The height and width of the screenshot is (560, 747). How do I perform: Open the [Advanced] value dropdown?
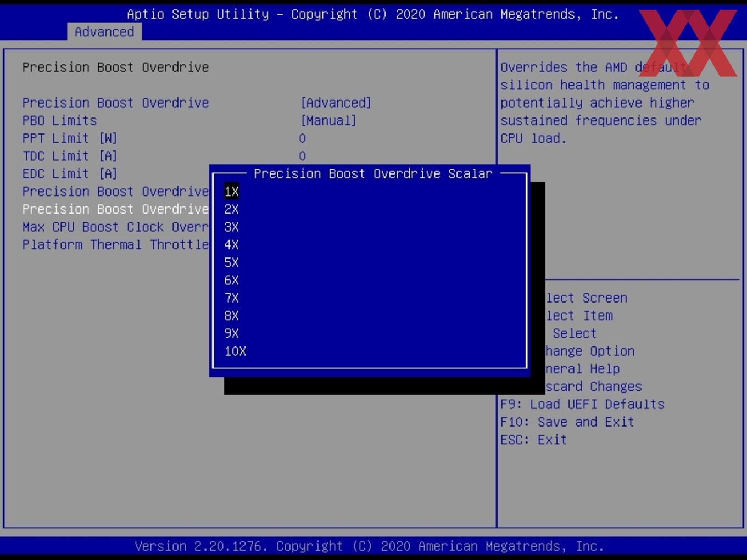coord(336,103)
